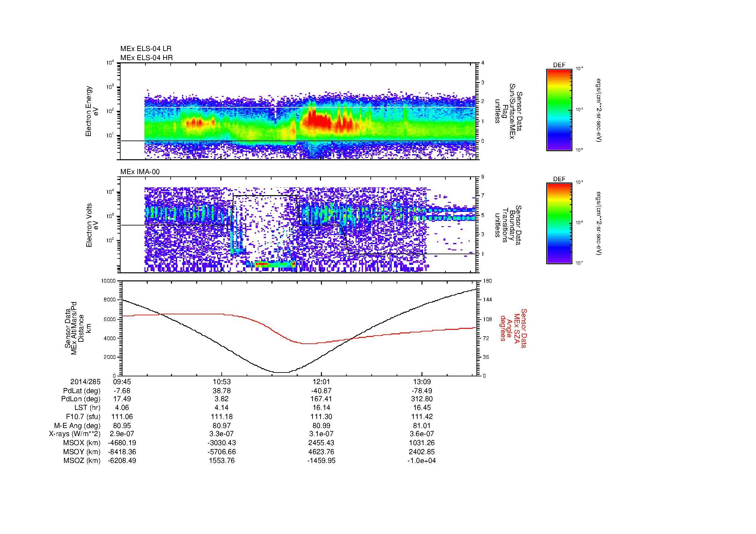
Task: Select the time label '12:01'
Action: coord(321,382)
